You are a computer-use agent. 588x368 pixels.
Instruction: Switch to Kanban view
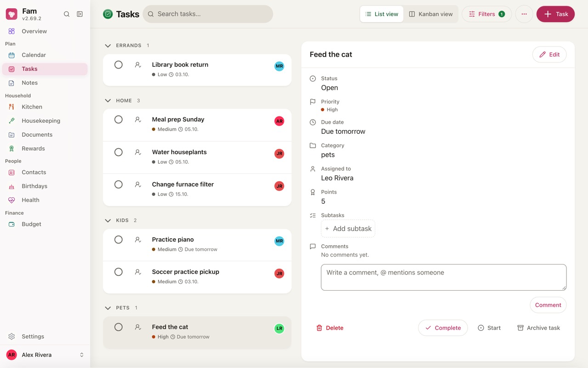431,14
